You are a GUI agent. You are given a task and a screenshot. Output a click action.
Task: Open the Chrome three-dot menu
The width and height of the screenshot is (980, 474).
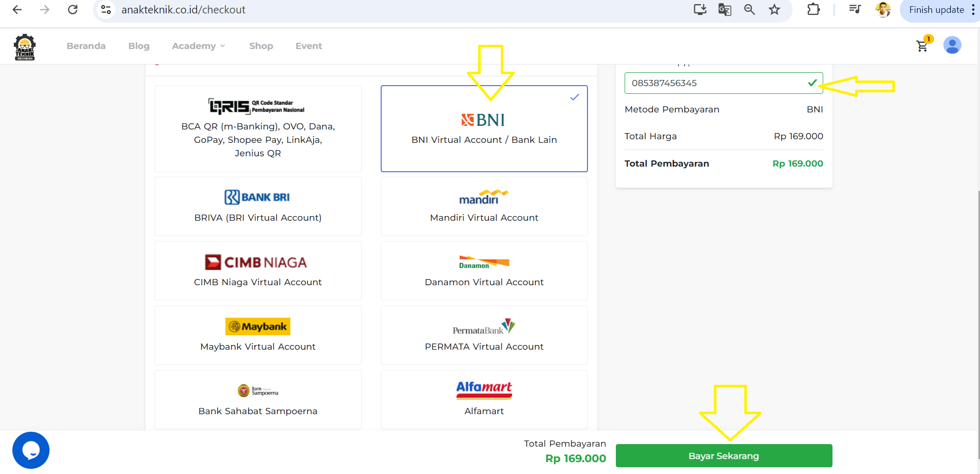(x=973, y=10)
